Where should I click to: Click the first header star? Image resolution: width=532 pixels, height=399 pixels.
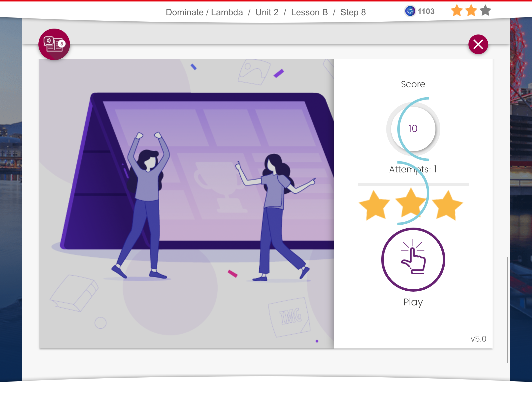click(x=457, y=11)
